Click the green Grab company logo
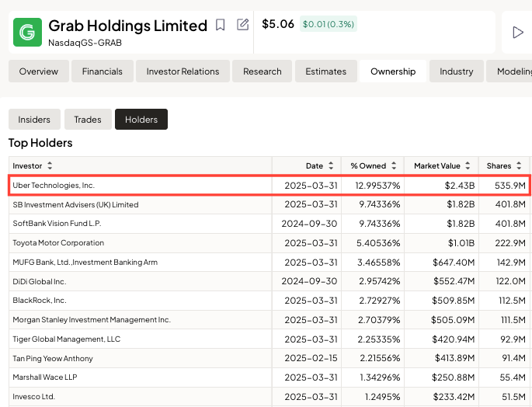The height and width of the screenshot is (407, 532). click(x=27, y=32)
